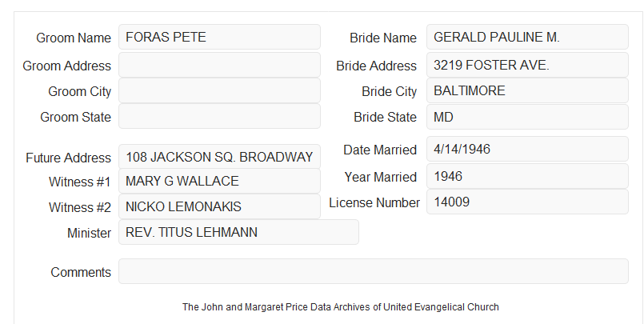
Task: Click the License Number field
Action: tap(527, 202)
